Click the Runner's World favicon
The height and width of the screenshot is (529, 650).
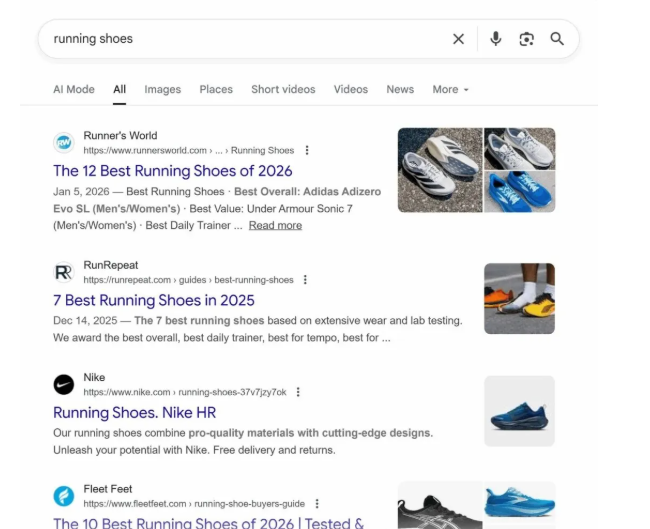coord(64,143)
